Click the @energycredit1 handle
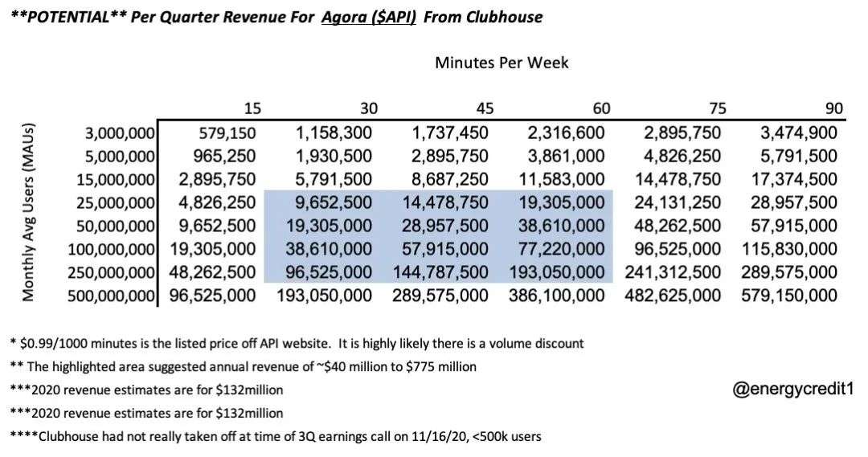Image resolution: width=868 pixels, height=457 pixels. pos(792,390)
